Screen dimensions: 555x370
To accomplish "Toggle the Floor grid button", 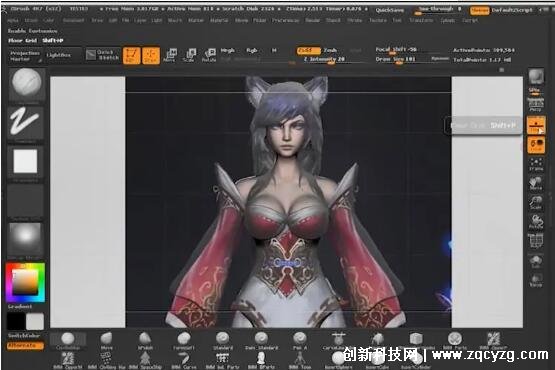I will click(x=536, y=126).
